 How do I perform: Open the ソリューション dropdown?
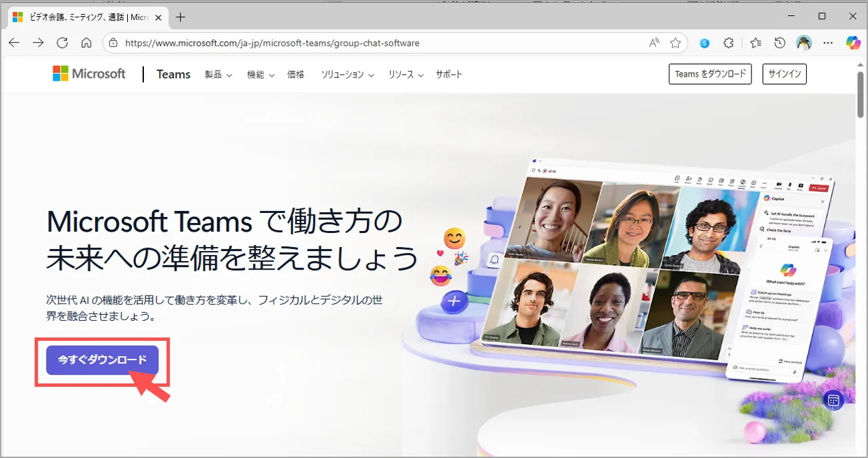pyautogui.click(x=347, y=75)
